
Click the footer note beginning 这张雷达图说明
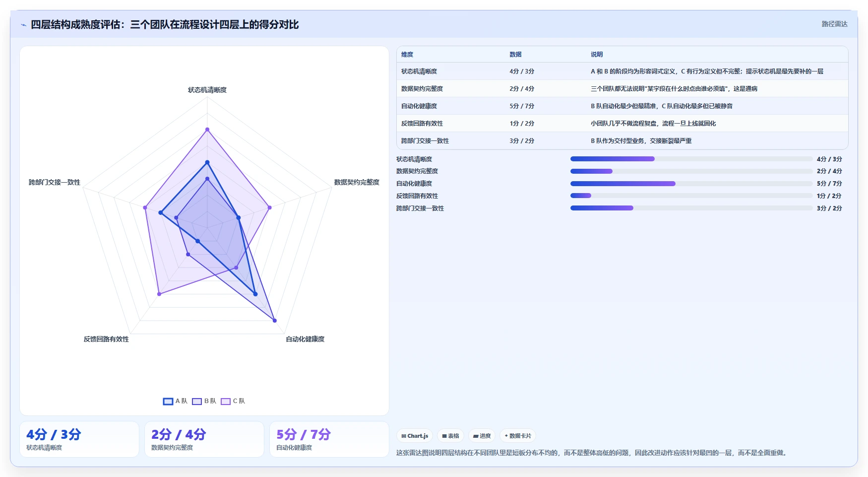(x=592, y=453)
